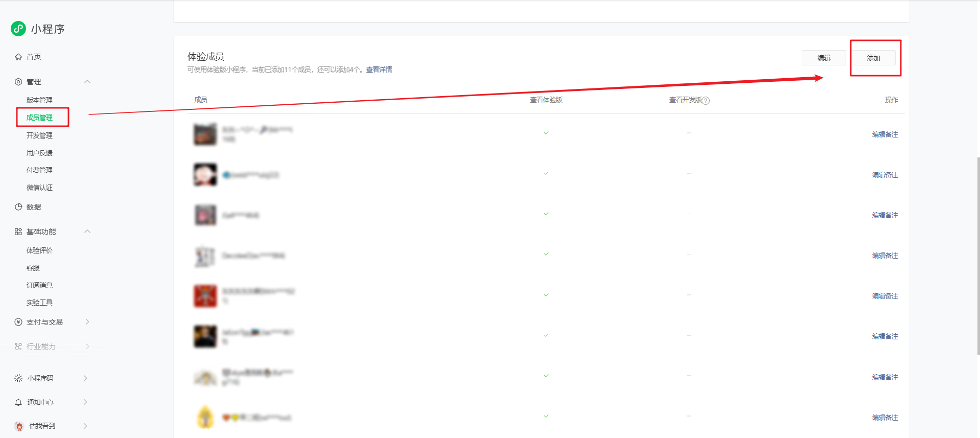Screen dimensions: 980x438
Task: Click 编辑备注 for the fifth member row
Action: tap(885, 296)
